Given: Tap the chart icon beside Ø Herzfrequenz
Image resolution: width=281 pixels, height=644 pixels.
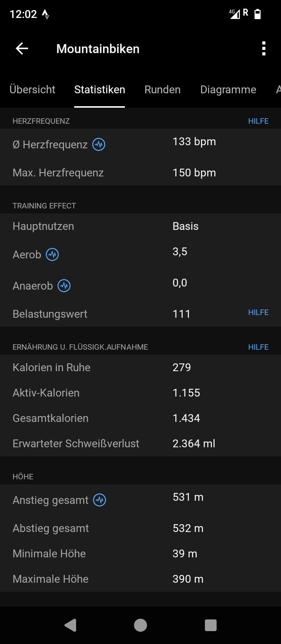Looking at the screenshot, I should pos(99,145).
